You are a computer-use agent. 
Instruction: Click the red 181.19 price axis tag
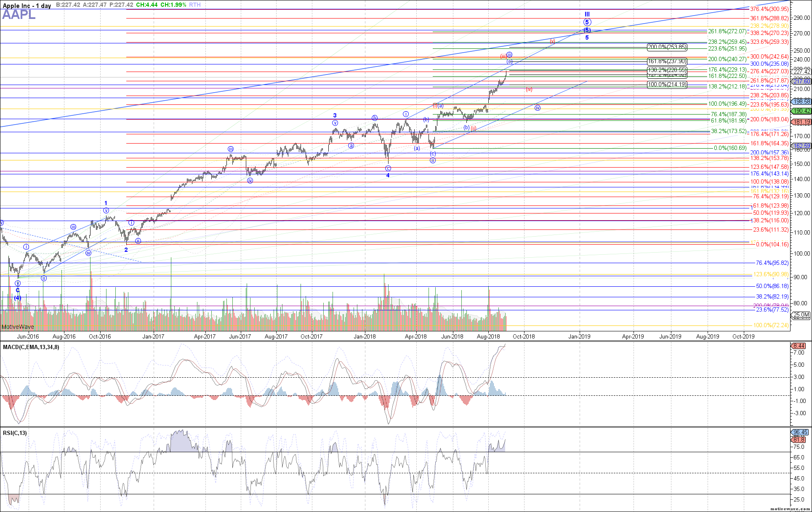(801, 122)
